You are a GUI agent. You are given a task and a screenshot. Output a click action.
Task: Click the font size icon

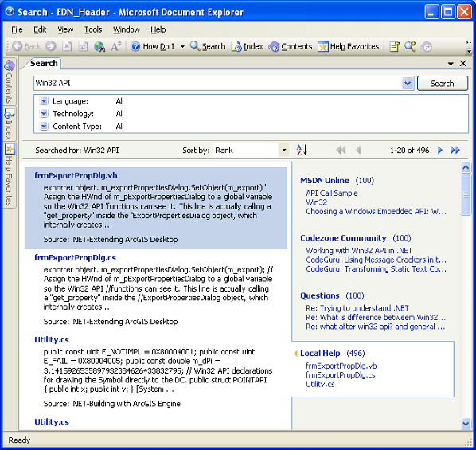pyautogui.click(x=115, y=46)
